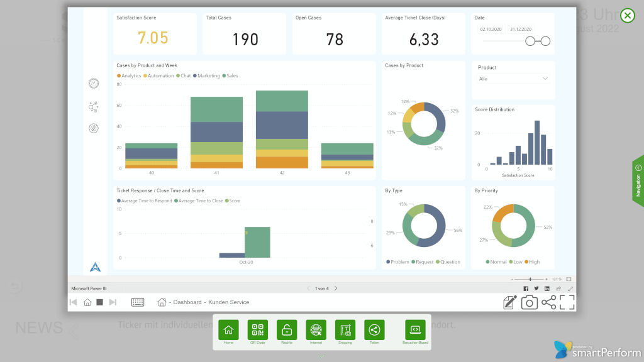This screenshot has width=644, height=362.
Task: Click Kunden Service in breadcrumb
Action: 229,302
